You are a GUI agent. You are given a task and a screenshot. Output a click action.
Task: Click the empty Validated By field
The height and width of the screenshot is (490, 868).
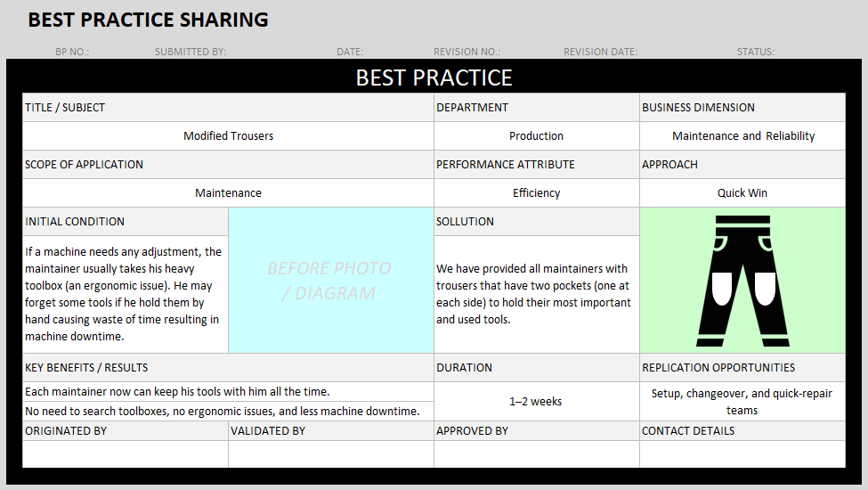(330, 453)
